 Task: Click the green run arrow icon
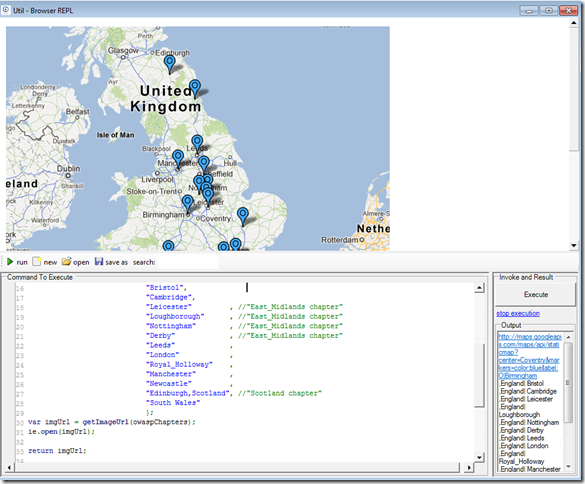click(10, 262)
